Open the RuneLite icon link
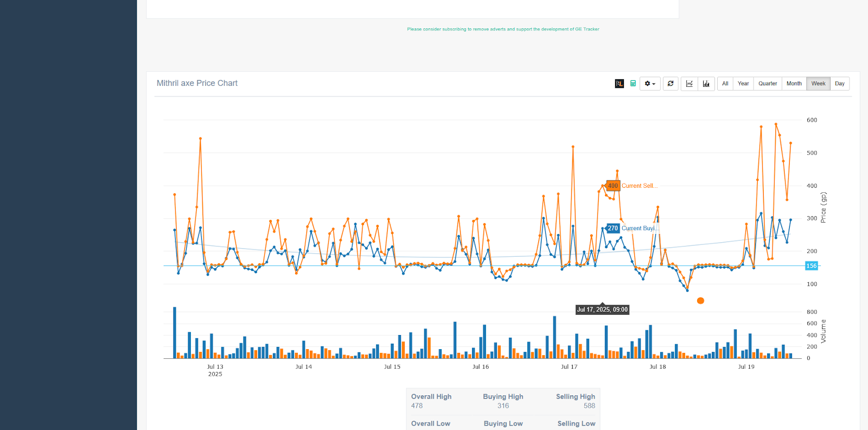The image size is (868, 430). [619, 84]
